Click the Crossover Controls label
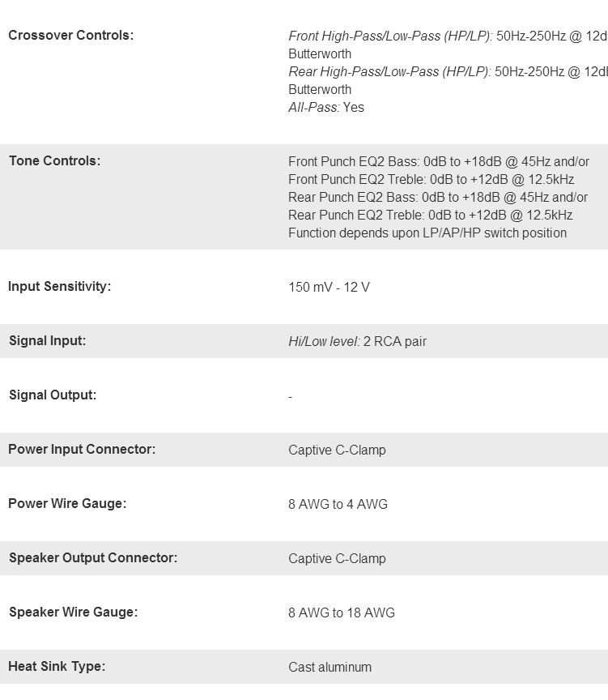The width and height of the screenshot is (608, 700). pos(70,36)
